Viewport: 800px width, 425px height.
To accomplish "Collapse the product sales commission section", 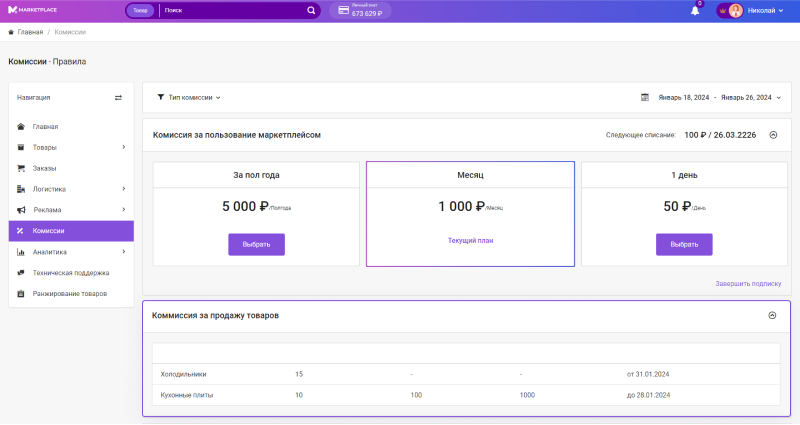I will click(772, 315).
